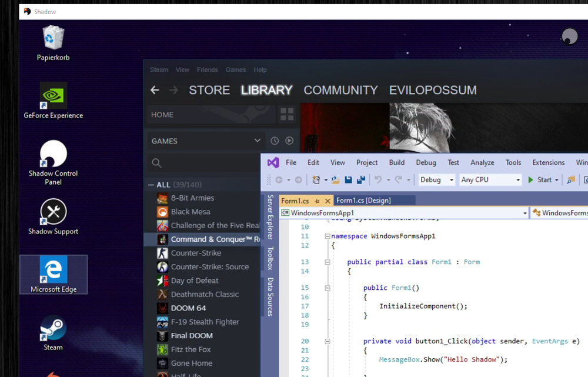This screenshot has width=588, height=377.
Task: Click the Redo arrow in Visual Studio
Action: click(399, 180)
